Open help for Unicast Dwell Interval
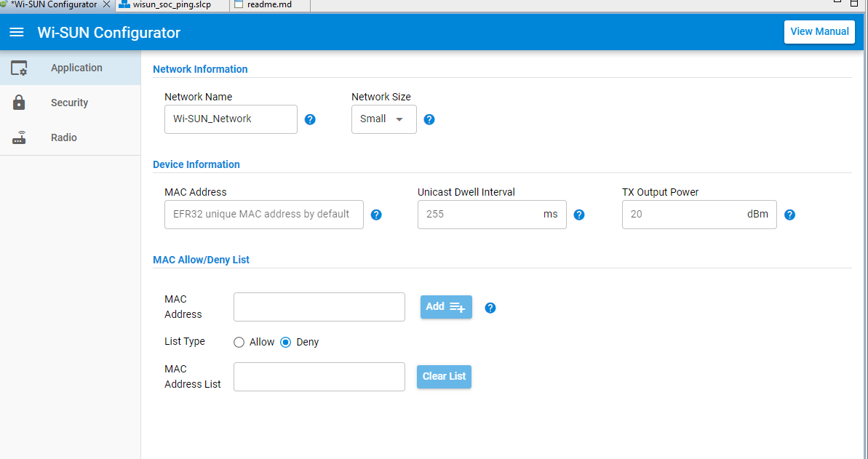The width and height of the screenshot is (868, 459). pos(578,215)
